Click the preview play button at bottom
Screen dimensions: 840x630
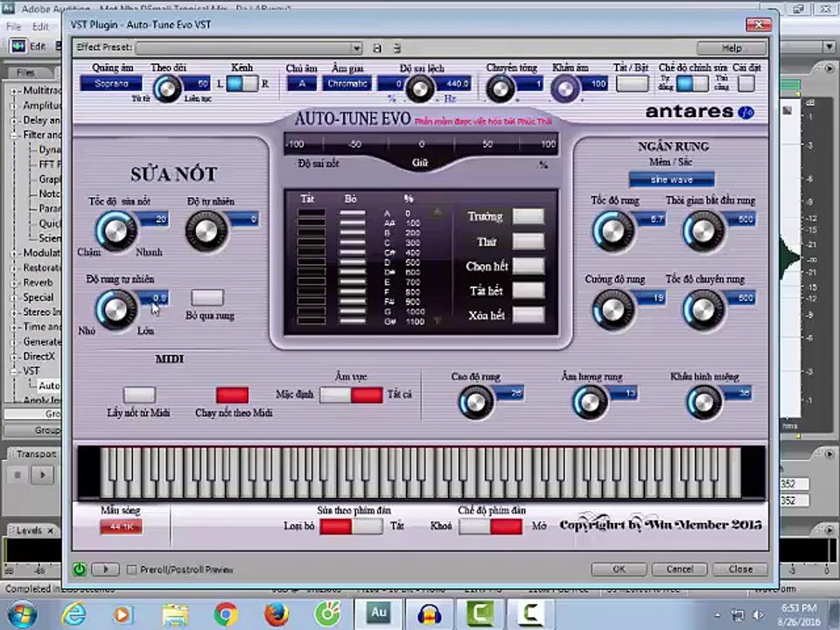click(105, 569)
